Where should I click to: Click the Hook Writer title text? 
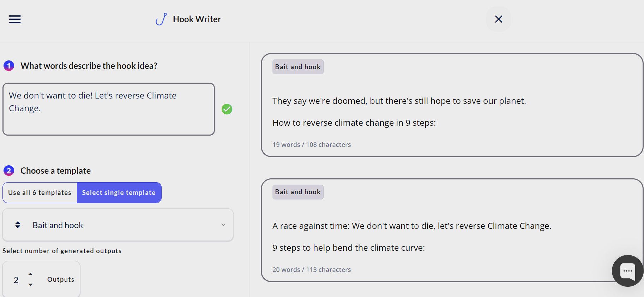(197, 19)
